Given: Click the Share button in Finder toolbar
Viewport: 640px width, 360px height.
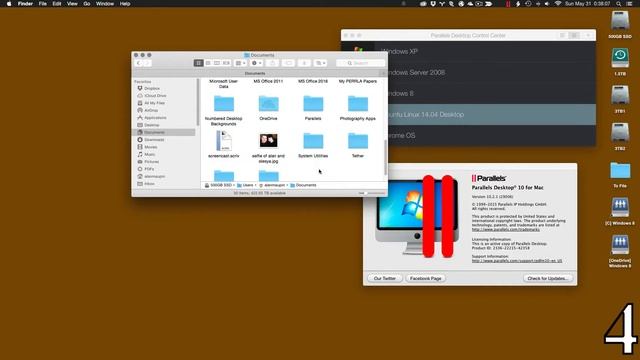Looking at the screenshot, I should (x=272, y=63).
